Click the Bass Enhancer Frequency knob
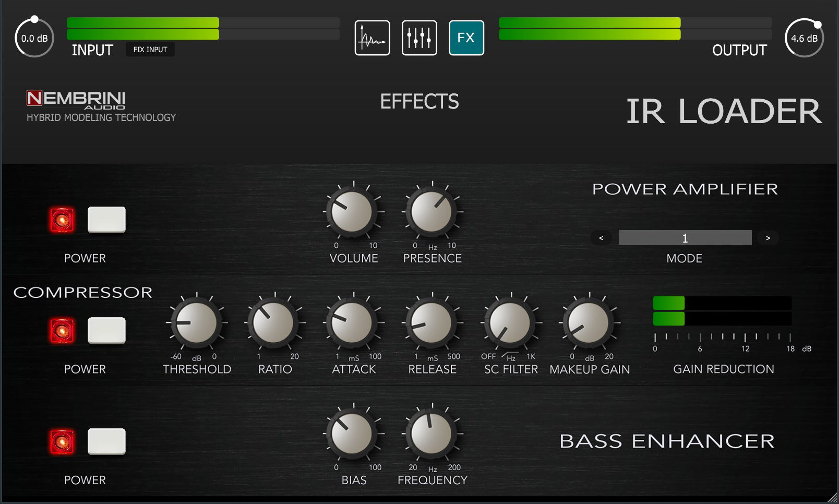 point(432,434)
